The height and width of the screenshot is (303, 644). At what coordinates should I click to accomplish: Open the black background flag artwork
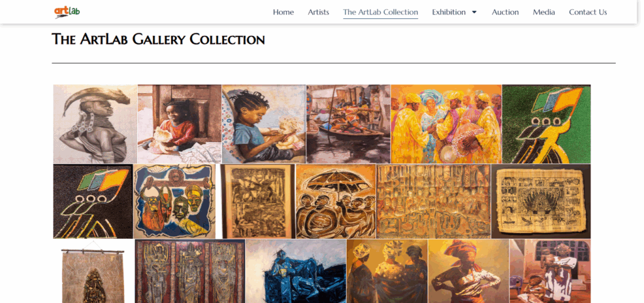tap(93, 202)
